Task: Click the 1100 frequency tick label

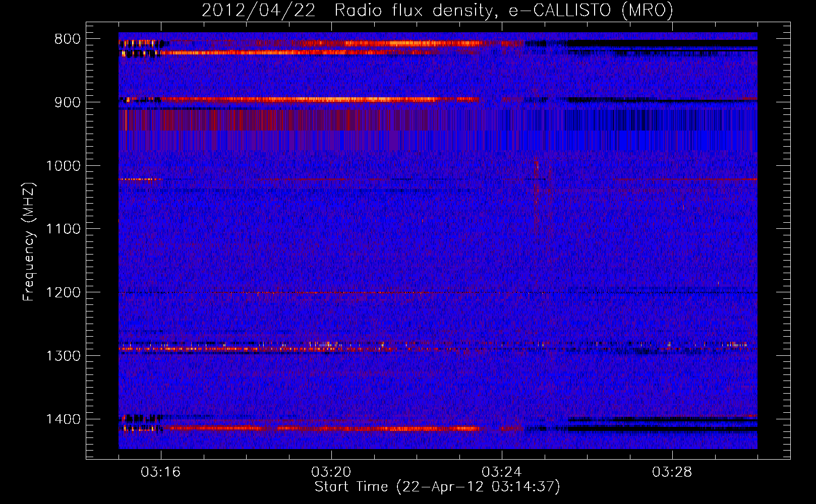Action: [63, 229]
